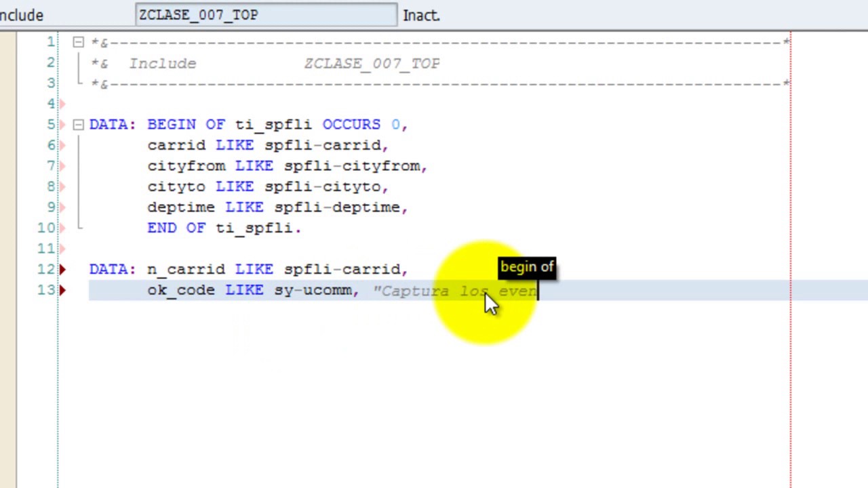This screenshot has width=868, height=488.
Task: Click the 'ok_code' variable on line 13
Action: 181,291
